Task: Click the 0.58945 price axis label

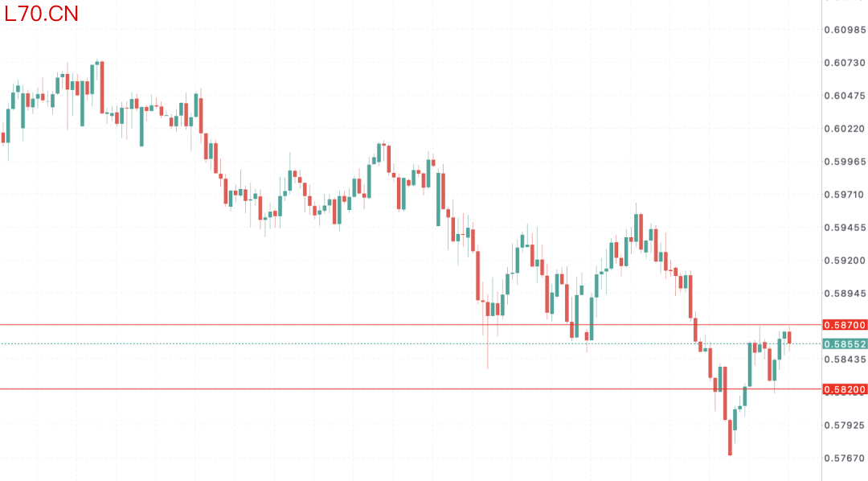Action: [x=845, y=294]
